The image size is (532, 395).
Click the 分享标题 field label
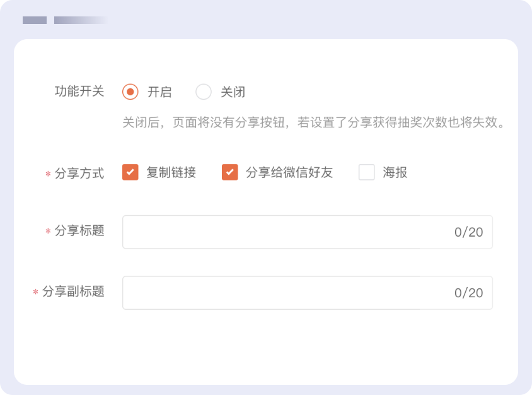coord(79,231)
